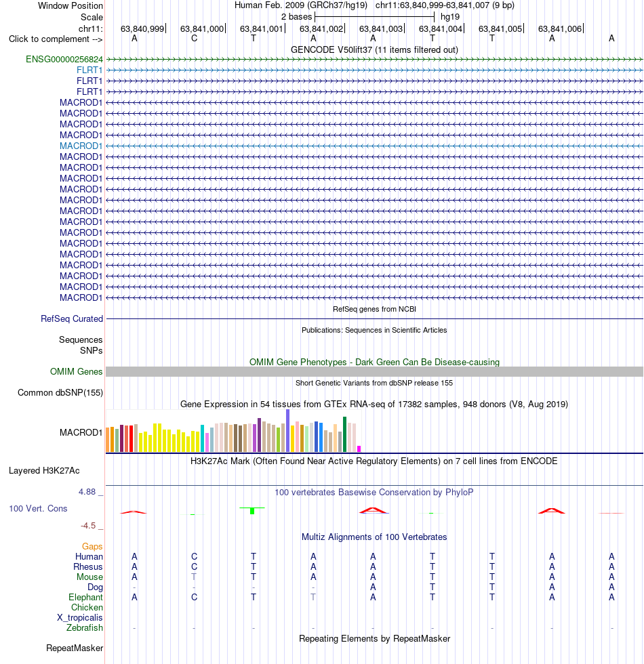Click the Dog alignment row label
Image resolution: width=644 pixels, height=664 pixels.
click(96, 587)
